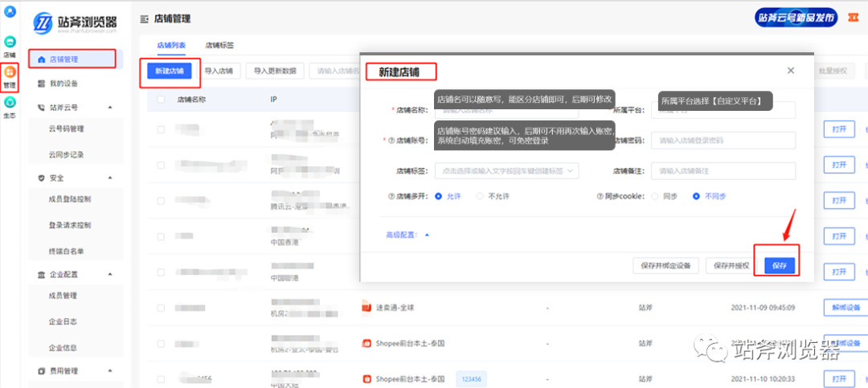Close the 新建店铺 dialog with X
The height and width of the screenshot is (388, 868).
pyautogui.click(x=791, y=71)
